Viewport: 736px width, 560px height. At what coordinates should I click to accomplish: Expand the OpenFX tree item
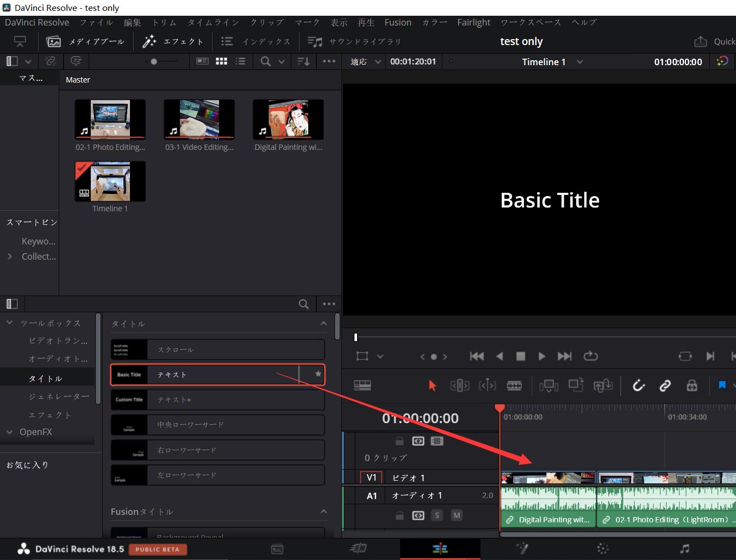point(10,432)
